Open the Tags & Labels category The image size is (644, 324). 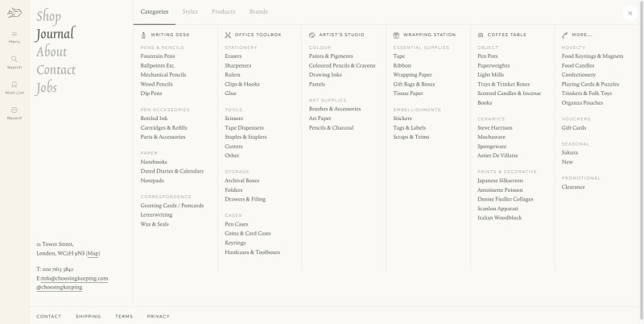(x=410, y=127)
